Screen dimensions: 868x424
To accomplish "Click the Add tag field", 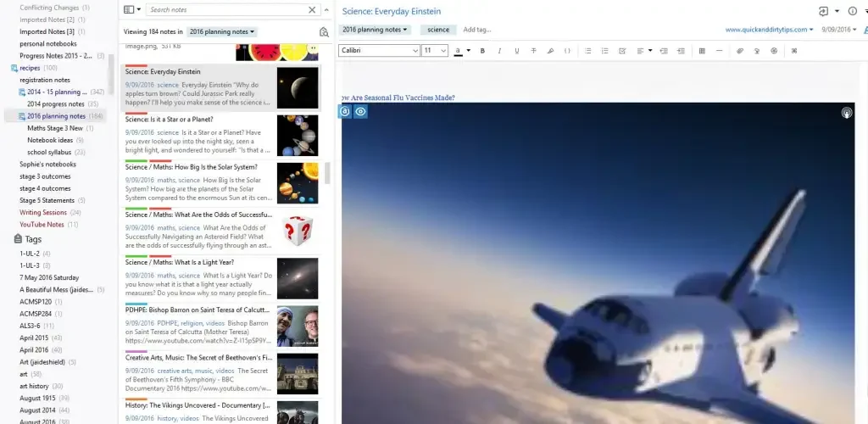I will (x=477, y=30).
